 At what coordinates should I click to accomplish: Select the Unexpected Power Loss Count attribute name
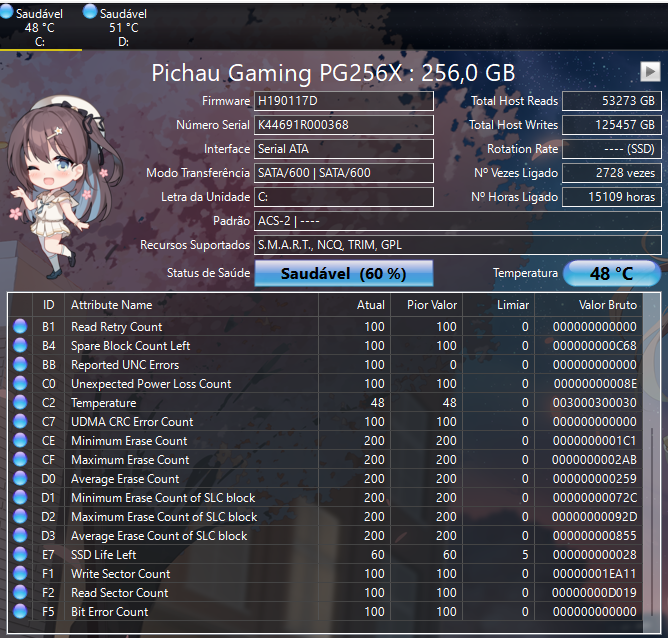151,384
